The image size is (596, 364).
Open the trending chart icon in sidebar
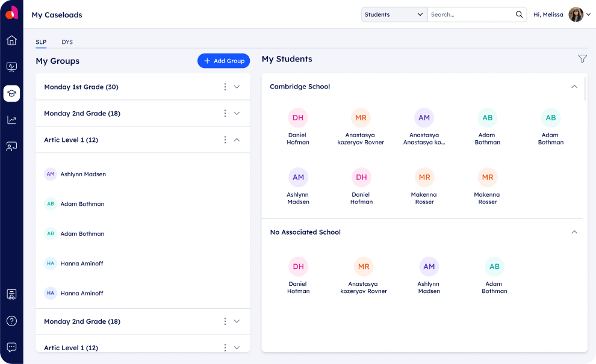click(11, 120)
